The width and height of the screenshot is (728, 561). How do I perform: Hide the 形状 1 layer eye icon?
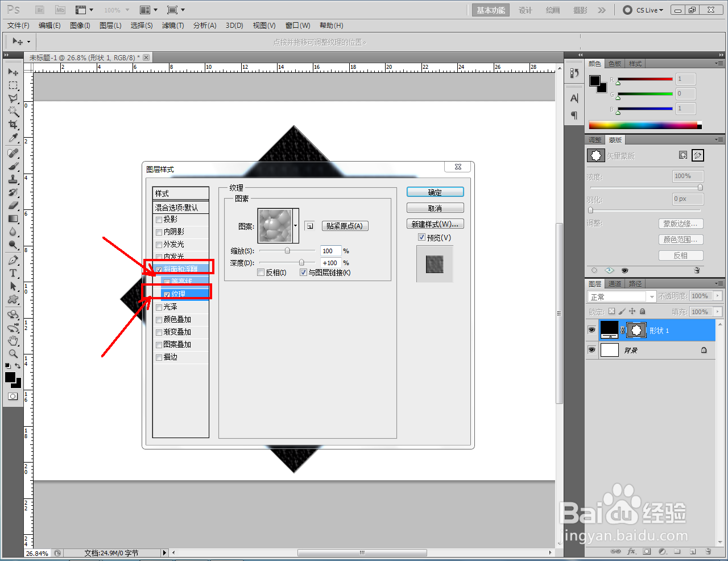point(591,330)
